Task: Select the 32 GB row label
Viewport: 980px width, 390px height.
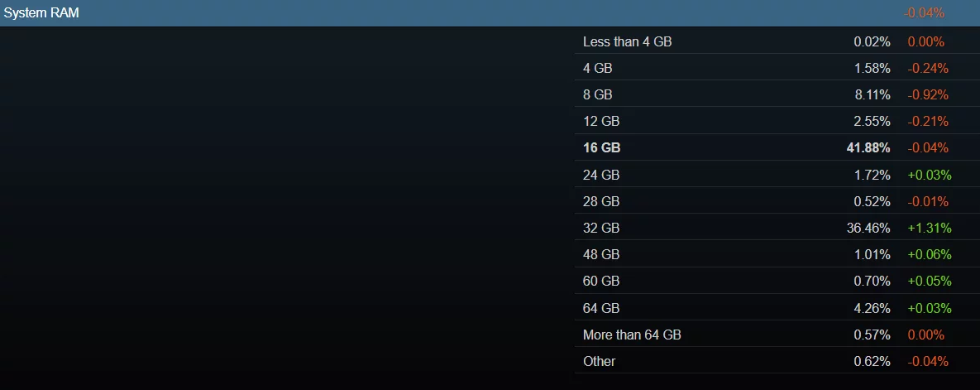Action: click(601, 228)
